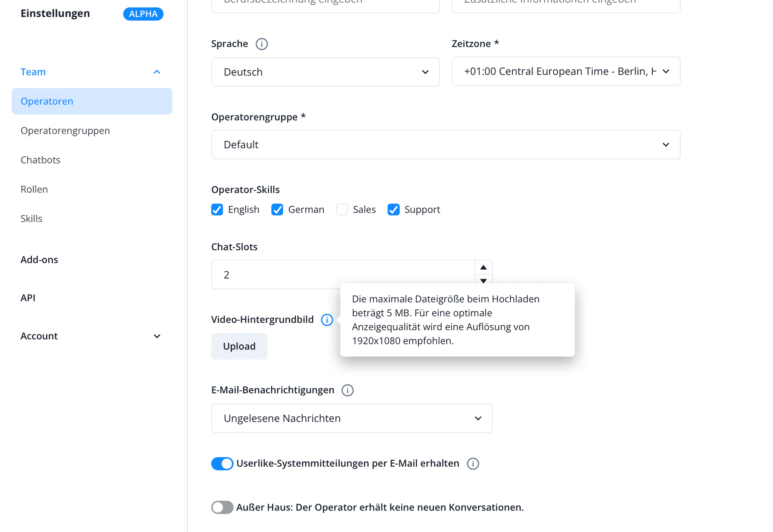This screenshot has height=532, width=773.
Task: Click the info icon next to Video-Hintergrundbild
Action: (329, 320)
